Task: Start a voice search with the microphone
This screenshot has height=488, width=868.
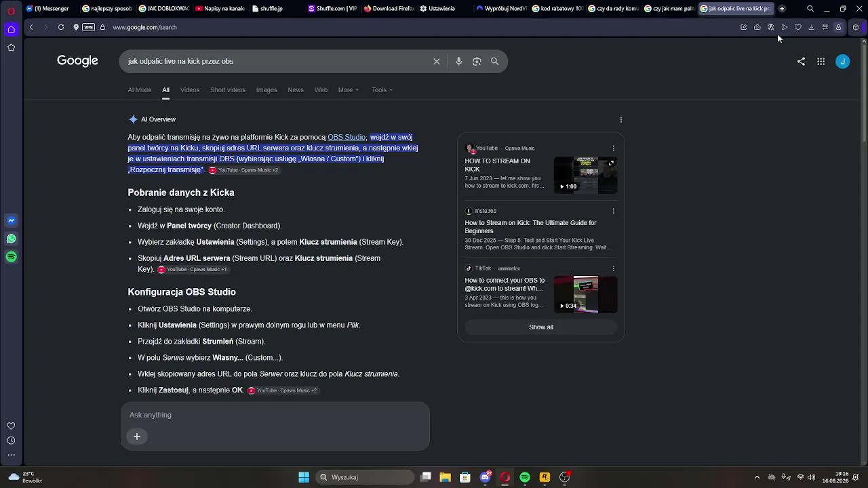Action: click(459, 61)
